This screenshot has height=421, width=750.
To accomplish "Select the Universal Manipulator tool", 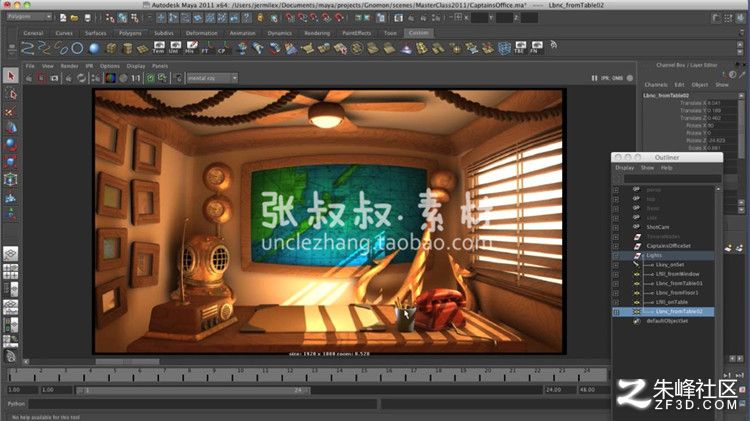I will click(11, 179).
